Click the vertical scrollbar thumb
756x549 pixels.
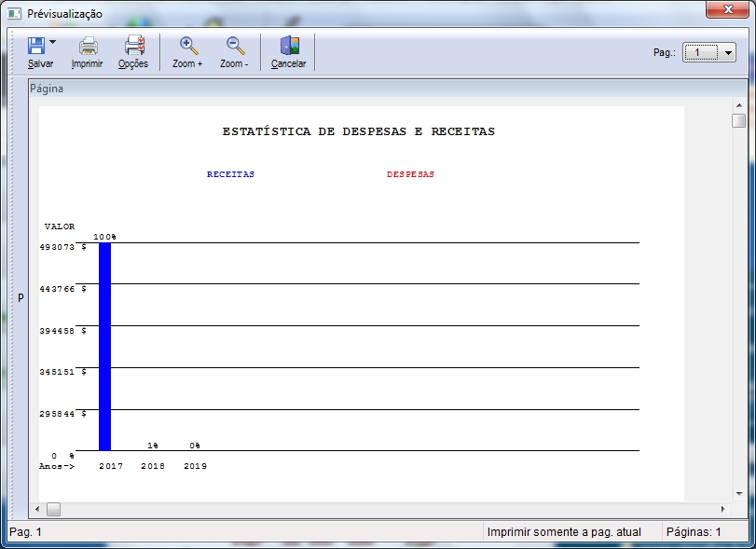(x=738, y=120)
